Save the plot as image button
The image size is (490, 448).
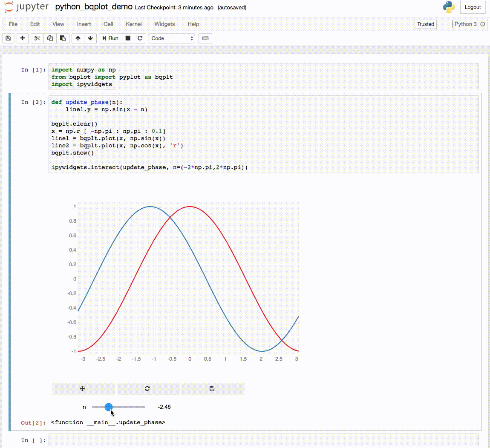coord(212,388)
